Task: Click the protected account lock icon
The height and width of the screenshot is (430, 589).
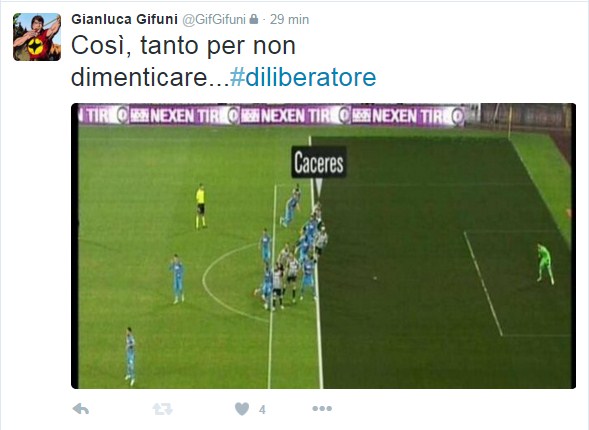Action: (254, 19)
